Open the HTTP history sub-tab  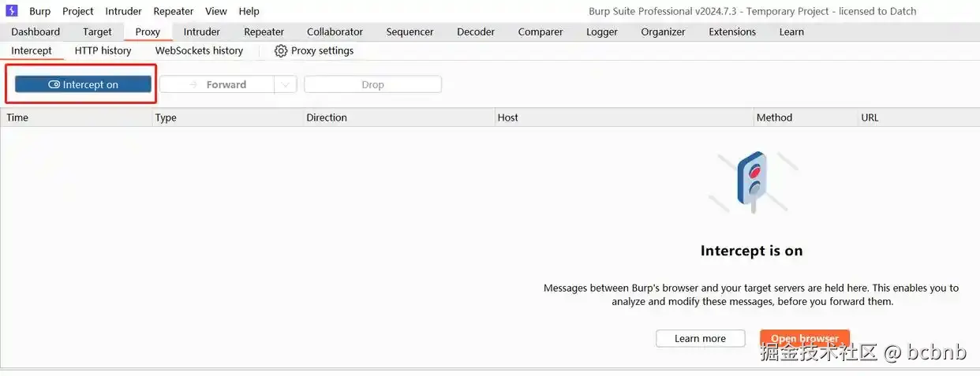[x=103, y=50]
